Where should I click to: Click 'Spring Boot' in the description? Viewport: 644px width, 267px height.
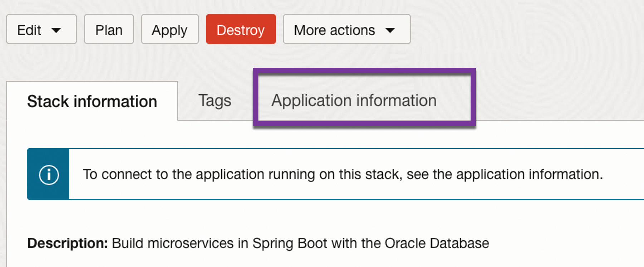click(289, 243)
